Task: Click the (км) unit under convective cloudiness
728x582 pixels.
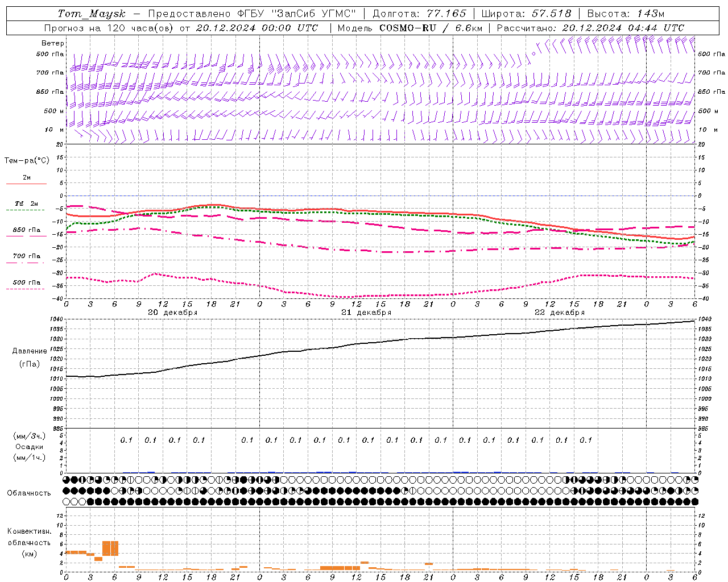Action: 29,554
